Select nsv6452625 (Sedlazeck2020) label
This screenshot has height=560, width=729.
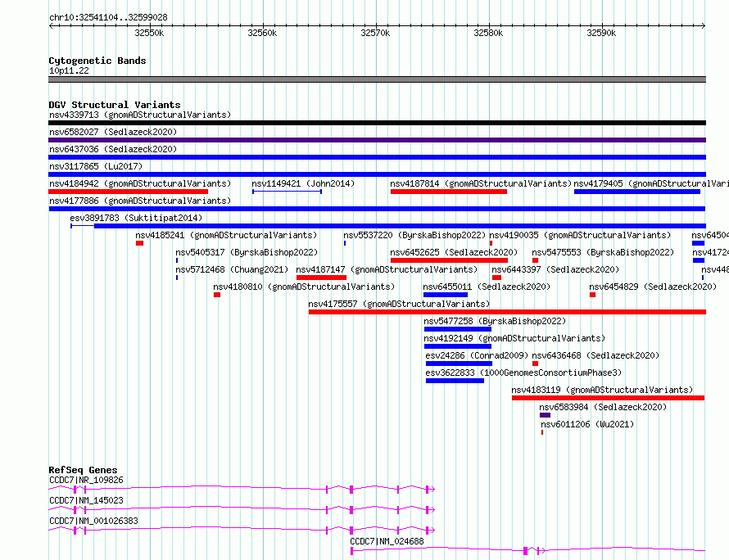click(454, 252)
